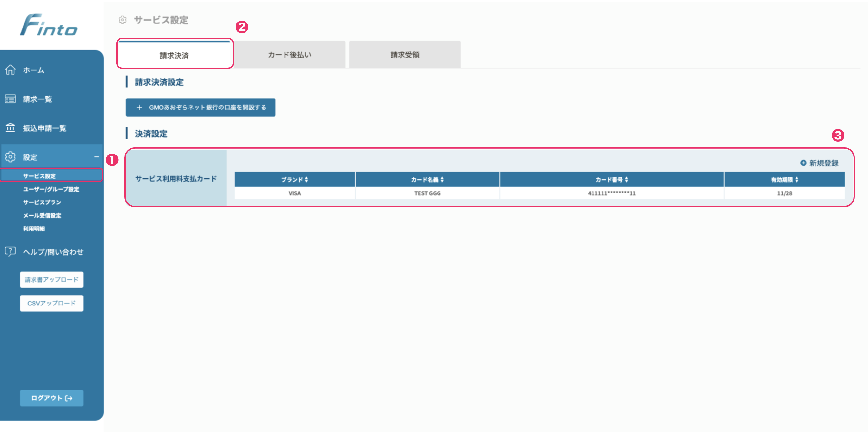Click the 設定 gear icon in sidebar
This screenshot has width=868, height=432.
click(x=10, y=157)
